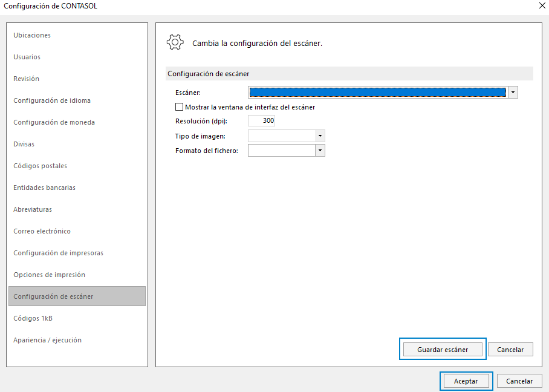Image resolution: width=549 pixels, height=392 pixels.
Task: Close the Configuración de CONTASOL window
Action: [542, 5]
